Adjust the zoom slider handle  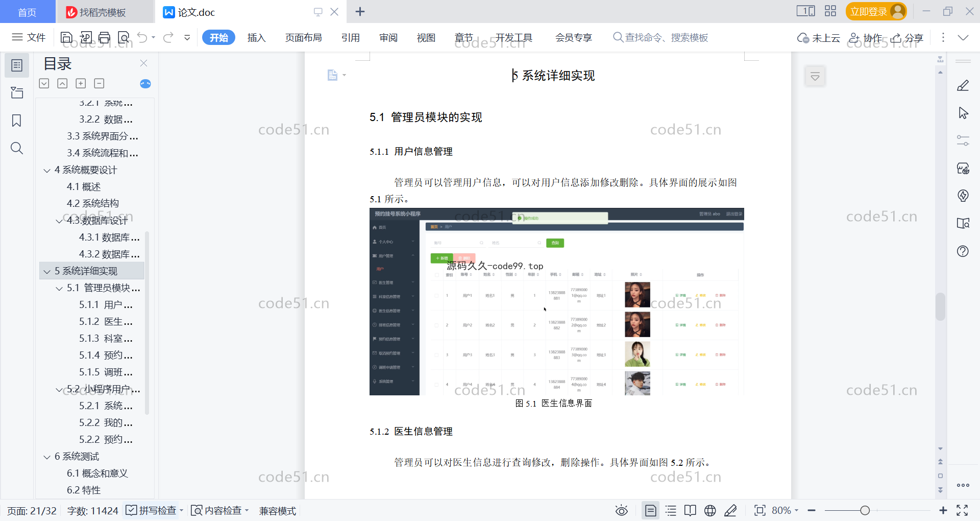pos(865,510)
